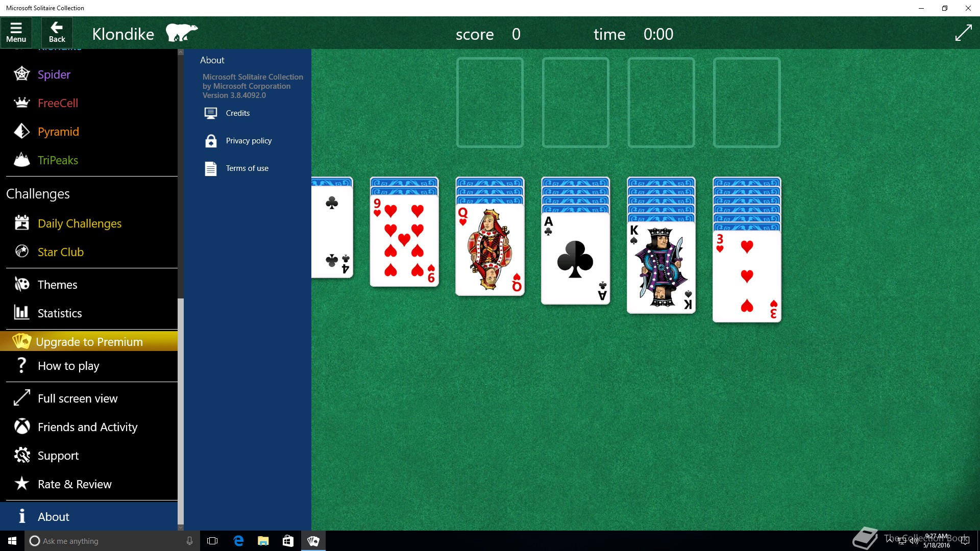Expand game with top-right arrow
This screenshot has height=551, width=980.
click(963, 34)
